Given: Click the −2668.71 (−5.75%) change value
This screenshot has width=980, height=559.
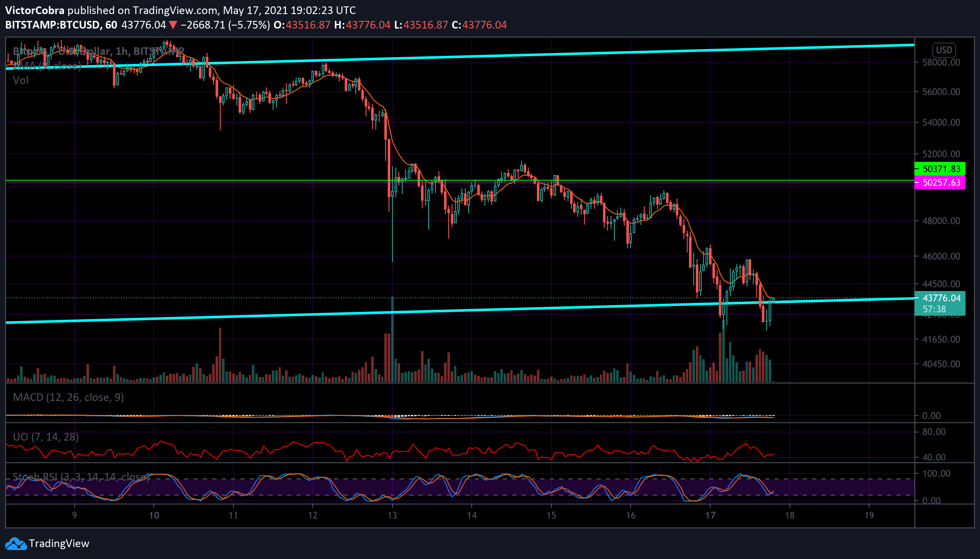Looking at the screenshot, I should 225,25.
